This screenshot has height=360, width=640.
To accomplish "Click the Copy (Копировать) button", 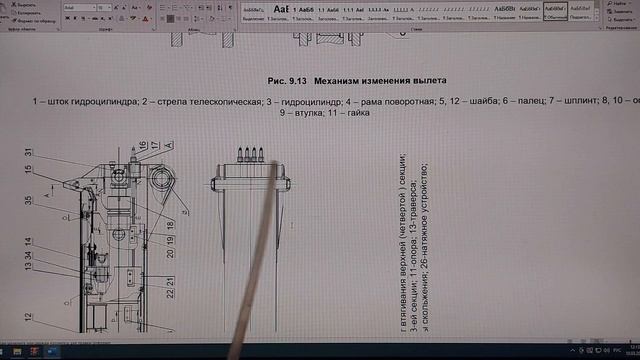I will tap(25, 13).
